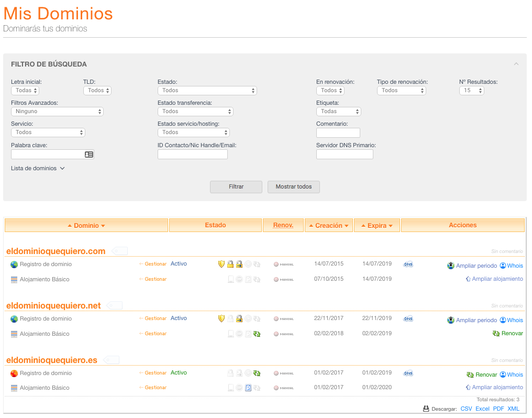Toggle Manual renewal on eldominioquequiero.com domain registration row

pyautogui.click(x=284, y=265)
